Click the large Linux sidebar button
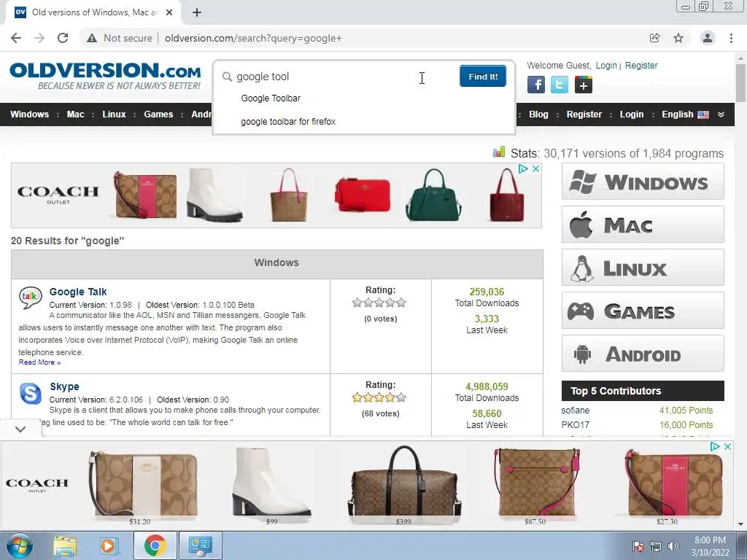This screenshot has width=747, height=560. [x=643, y=267]
